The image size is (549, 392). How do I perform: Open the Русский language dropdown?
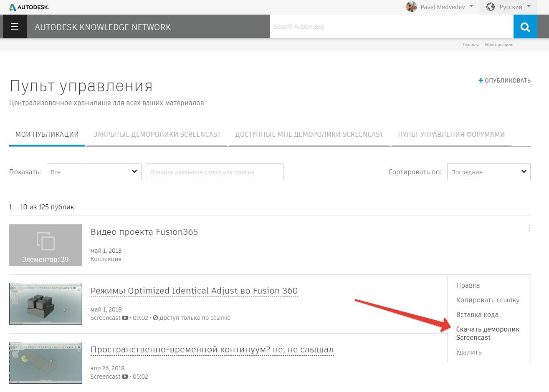[529, 6]
